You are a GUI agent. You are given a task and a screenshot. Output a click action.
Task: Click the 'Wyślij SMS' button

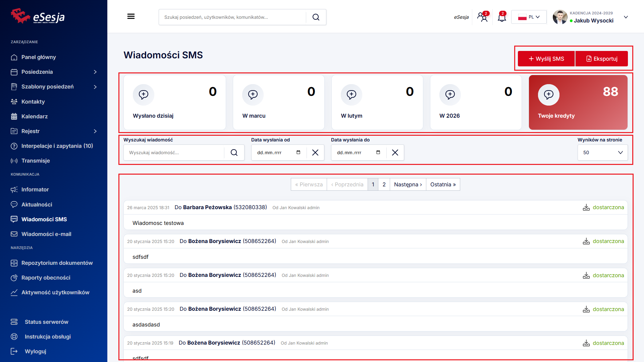[546, 59]
